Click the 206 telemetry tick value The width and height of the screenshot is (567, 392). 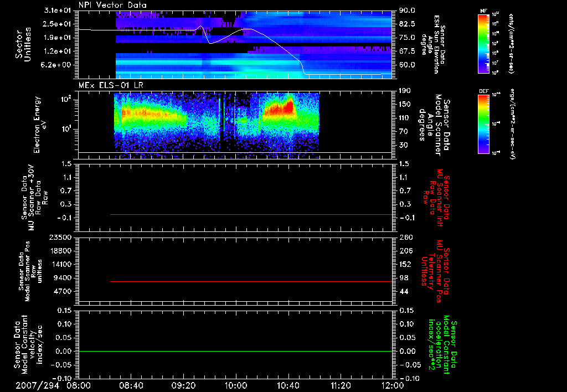click(405, 251)
